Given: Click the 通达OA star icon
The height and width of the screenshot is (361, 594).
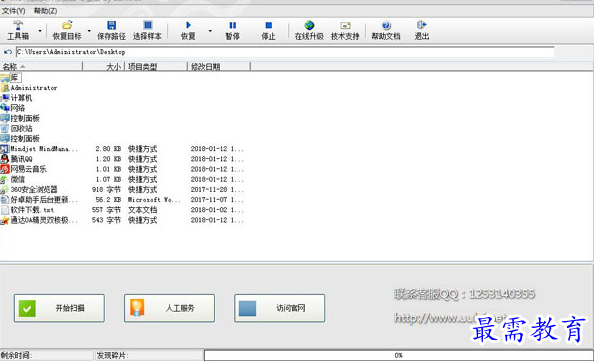Looking at the screenshot, I should point(5,220).
